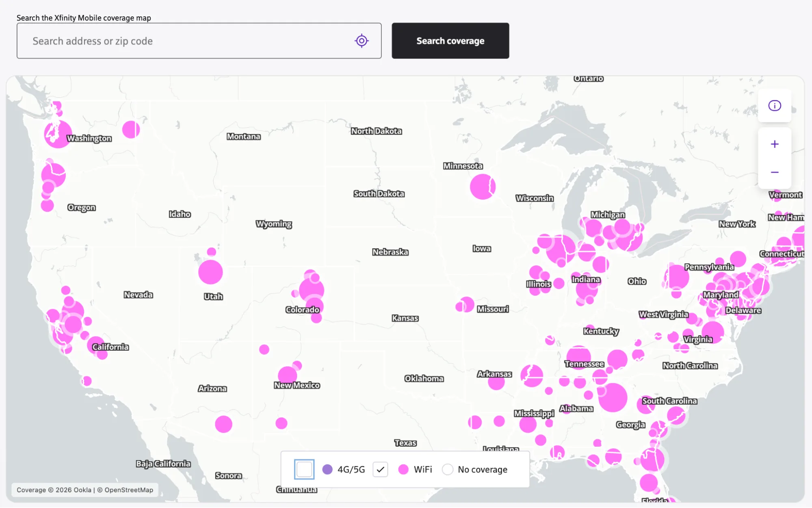Click the Sonora label
Screen dimensions: 812x508
228,475
